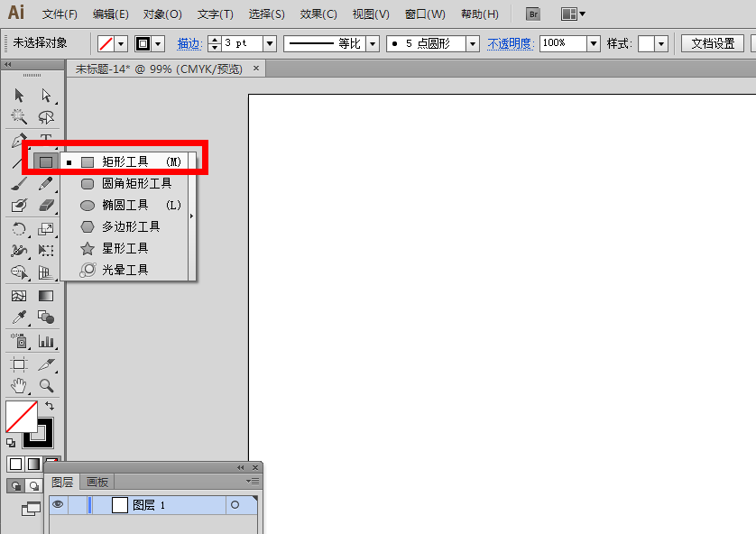Select the Hand tool
The width and height of the screenshot is (756, 534).
(19, 385)
